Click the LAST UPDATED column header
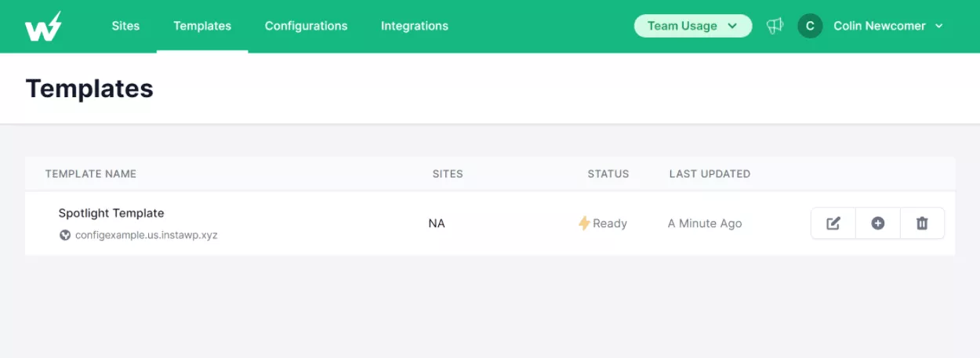The width and height of the screenshot is (980, 358). pos(710,174)
